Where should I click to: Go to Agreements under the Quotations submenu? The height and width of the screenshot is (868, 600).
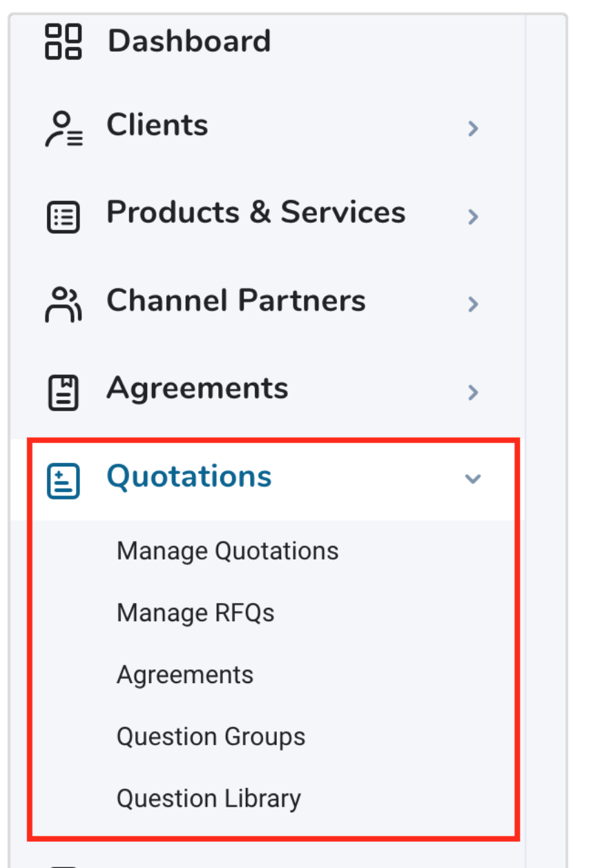pos(185,675)
